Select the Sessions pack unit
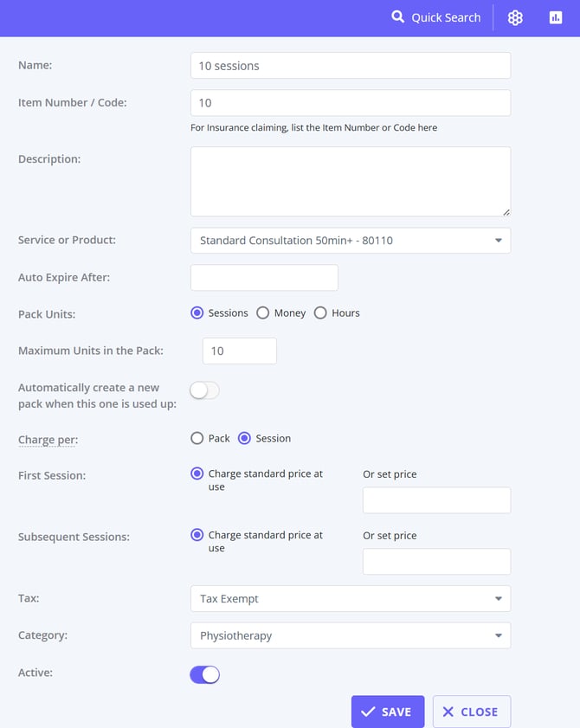 (x=197, y=312)
